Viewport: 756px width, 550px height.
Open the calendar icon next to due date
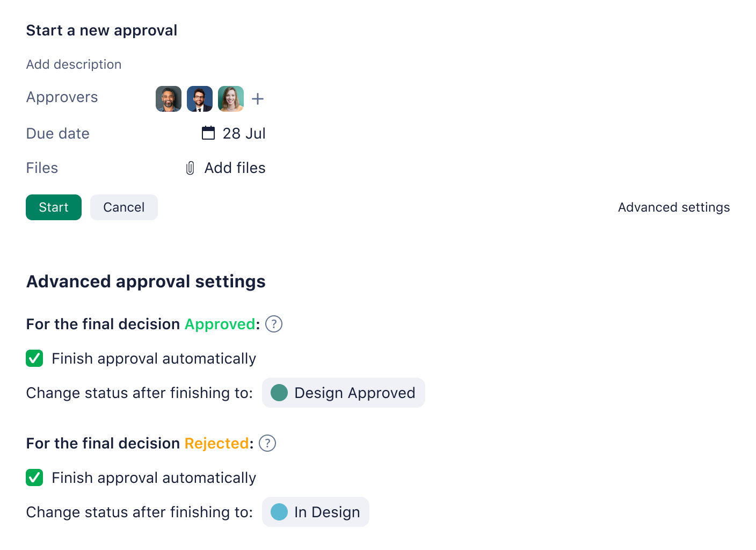click(208, 133)
